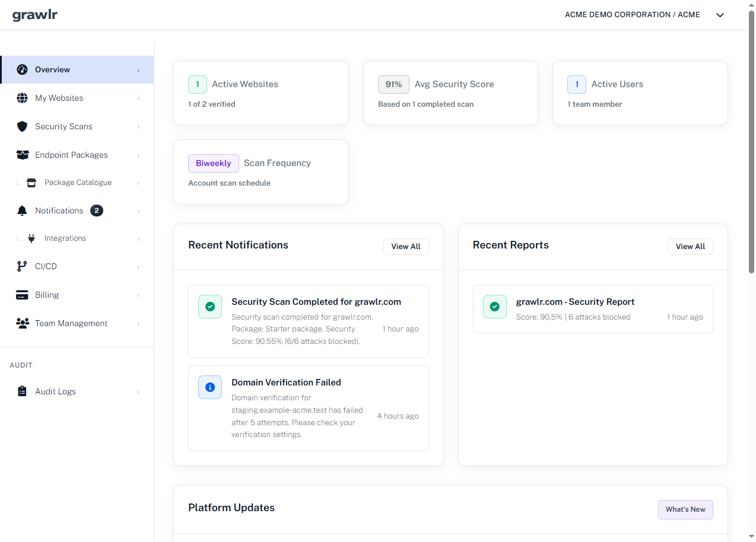Screen dimensions: 756x542
Task: Click the Recent Notifications heading
Action: [238, 245]
